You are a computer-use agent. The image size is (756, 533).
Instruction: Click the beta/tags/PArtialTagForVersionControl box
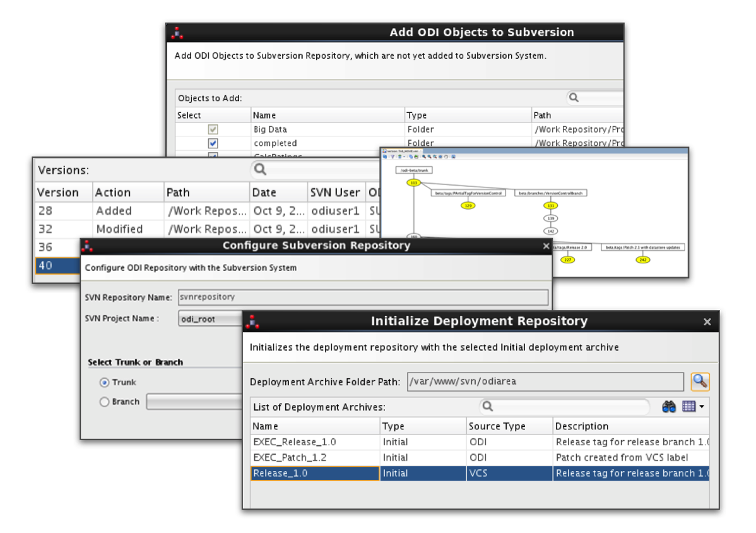click(468, 193)
